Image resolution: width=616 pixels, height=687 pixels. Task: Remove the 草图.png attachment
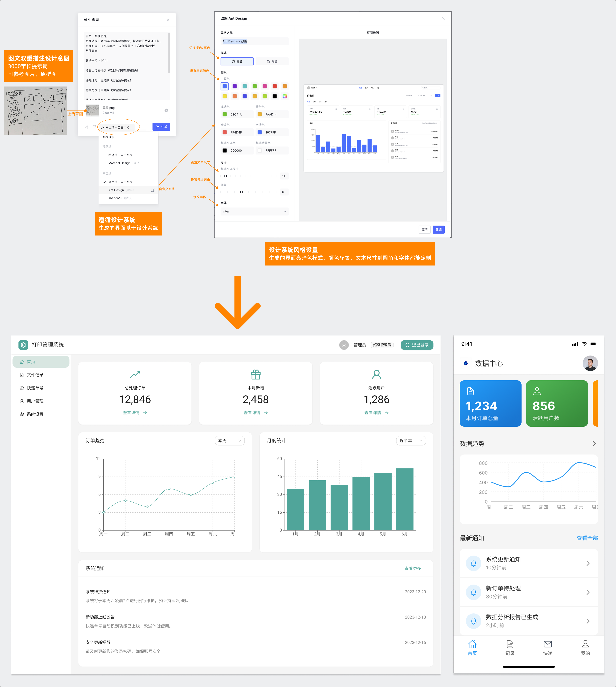click(x=166, y=110)
